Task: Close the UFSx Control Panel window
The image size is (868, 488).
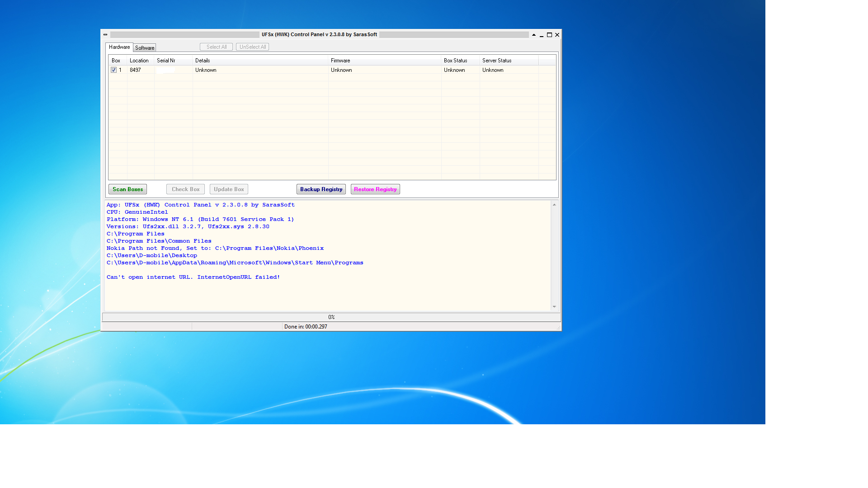Action: (557, 35)
